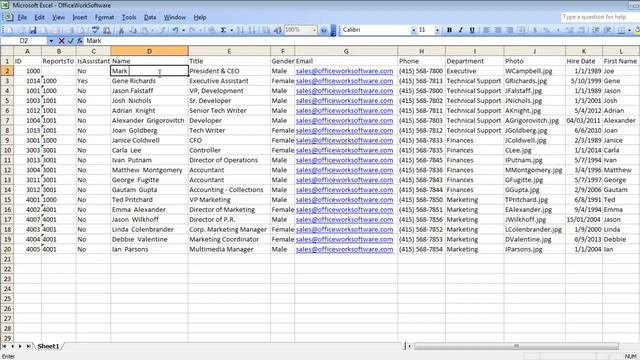The height and width of the screenshot is (360, 640).
Task: Click the Undo arrow icon
Action: click(175, 30)
